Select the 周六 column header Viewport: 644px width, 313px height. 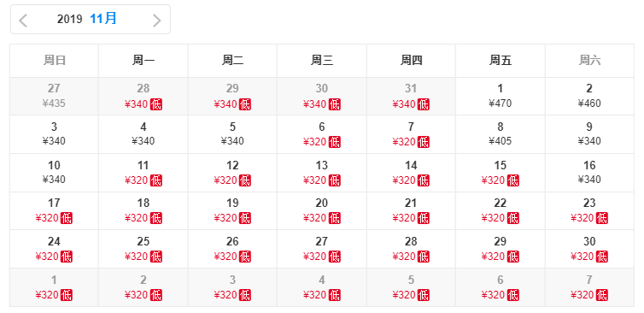coord(589,61)
